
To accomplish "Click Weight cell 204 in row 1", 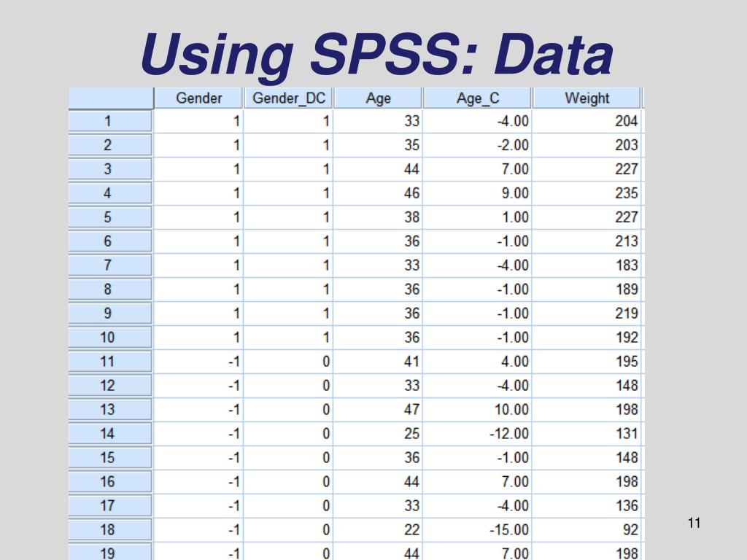I will click(x=587, y=121).
